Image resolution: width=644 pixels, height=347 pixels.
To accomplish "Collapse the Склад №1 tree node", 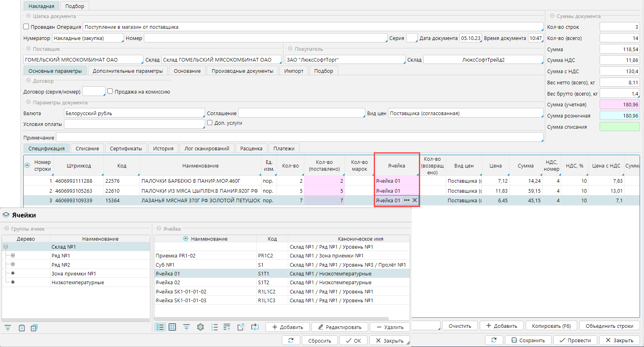I will pos(6,247).
